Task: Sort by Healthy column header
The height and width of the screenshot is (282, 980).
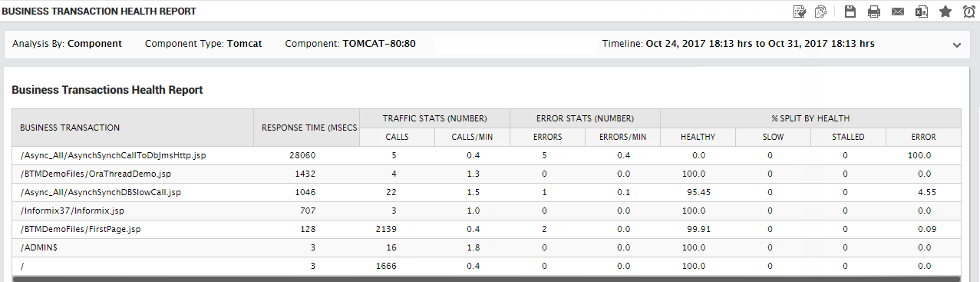Action: pos(698,138)
